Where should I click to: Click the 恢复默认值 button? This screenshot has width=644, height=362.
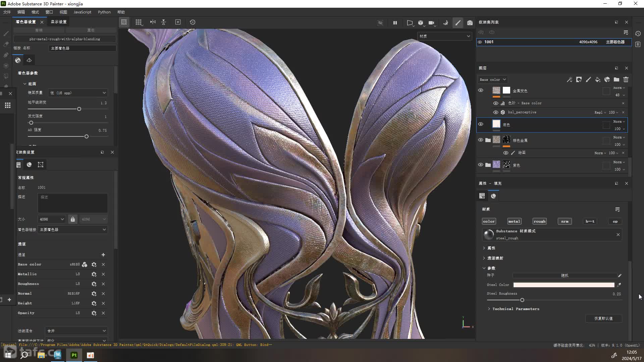(603, 318)
